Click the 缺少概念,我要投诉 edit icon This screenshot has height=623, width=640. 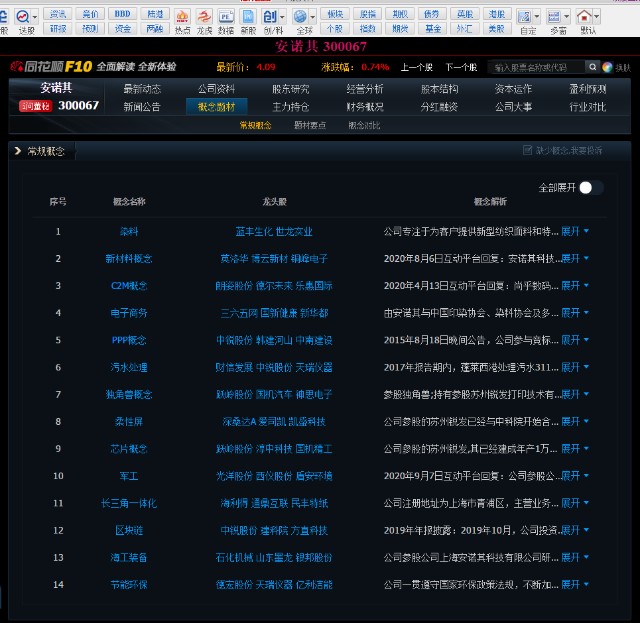coord(527,150)
